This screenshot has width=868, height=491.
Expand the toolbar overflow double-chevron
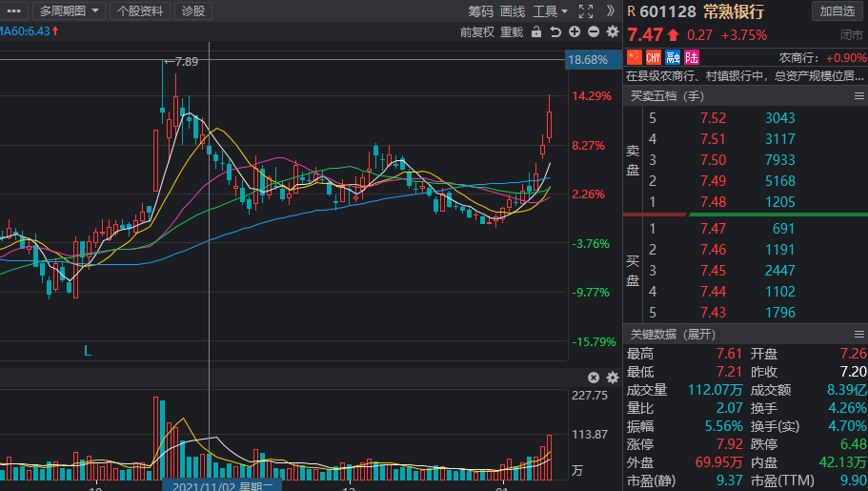pos(612,11)
